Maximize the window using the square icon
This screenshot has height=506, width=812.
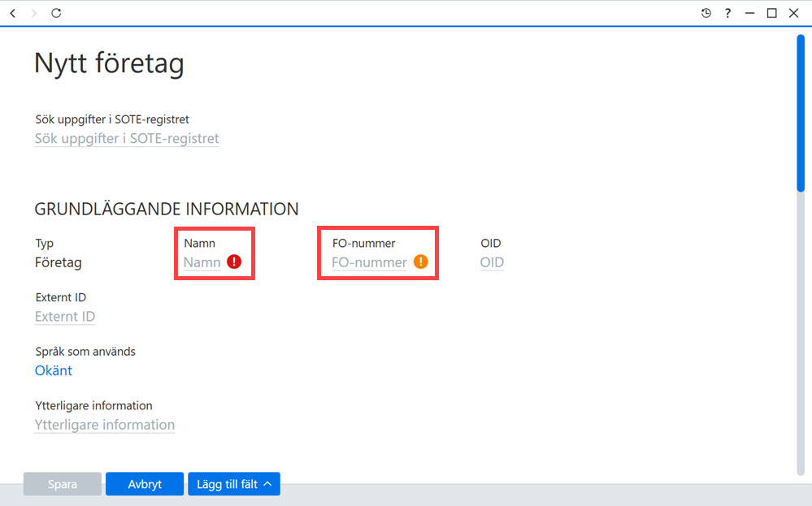[x=771, y=13]
